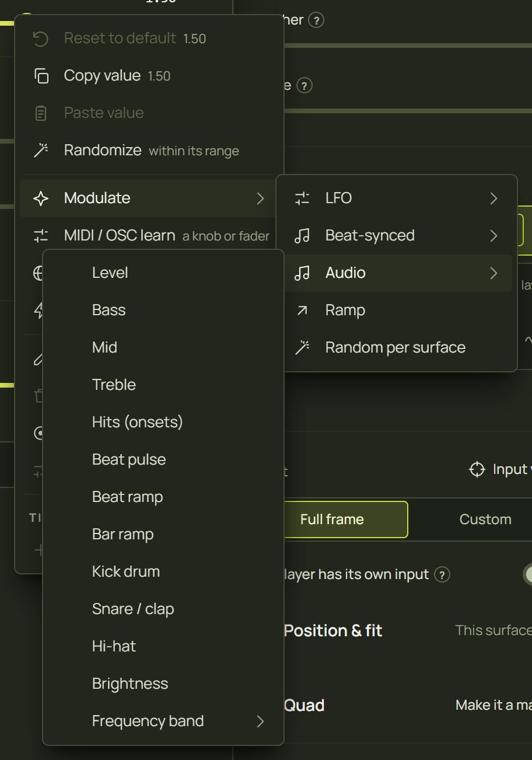Click the MIDI / OSC learn sliders icon
Screen dimensions: 532x760
(x=41, y=236)
